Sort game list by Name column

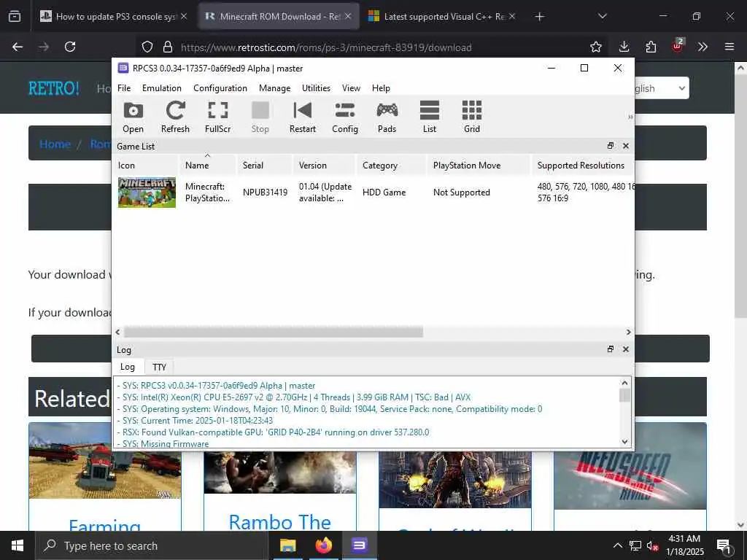point(206,166)
